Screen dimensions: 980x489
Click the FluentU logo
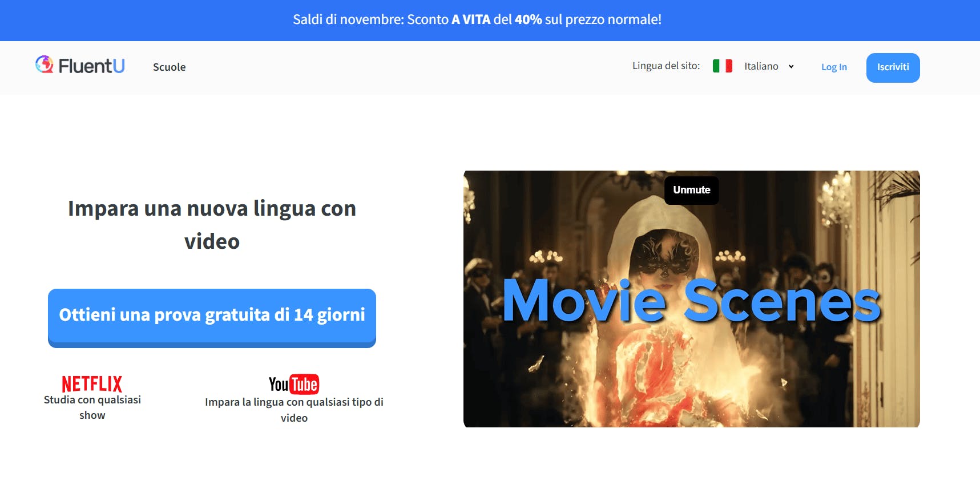click(80, 66)
